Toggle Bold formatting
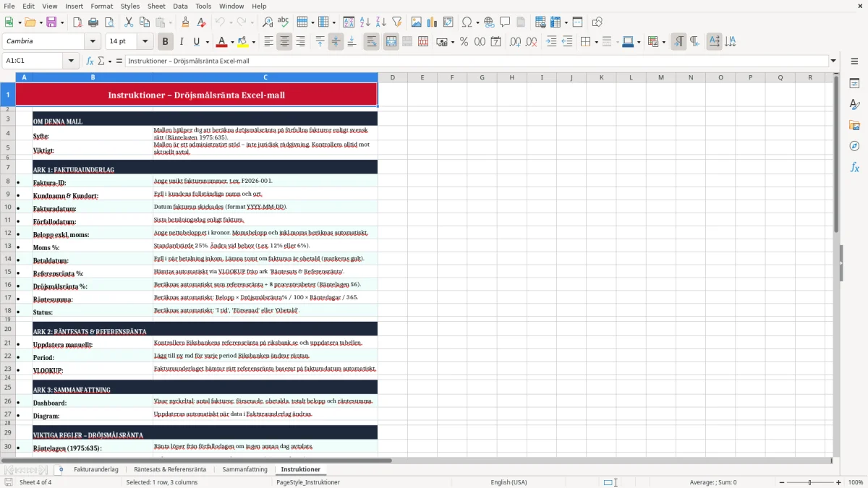868x488 pixels. pos(165,42)
